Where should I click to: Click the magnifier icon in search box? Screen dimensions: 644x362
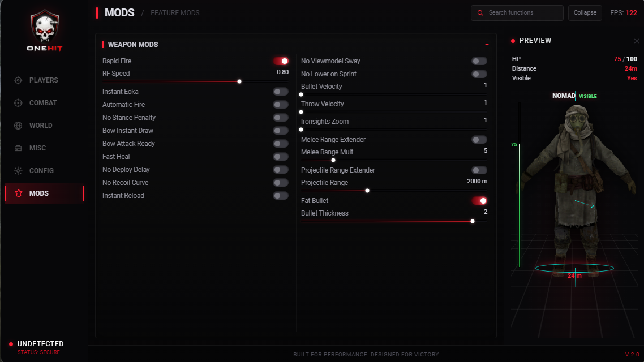point(480,12)
